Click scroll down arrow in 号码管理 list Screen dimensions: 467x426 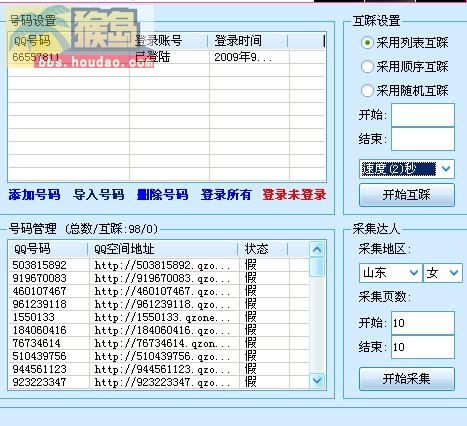(x=317, y=380)
